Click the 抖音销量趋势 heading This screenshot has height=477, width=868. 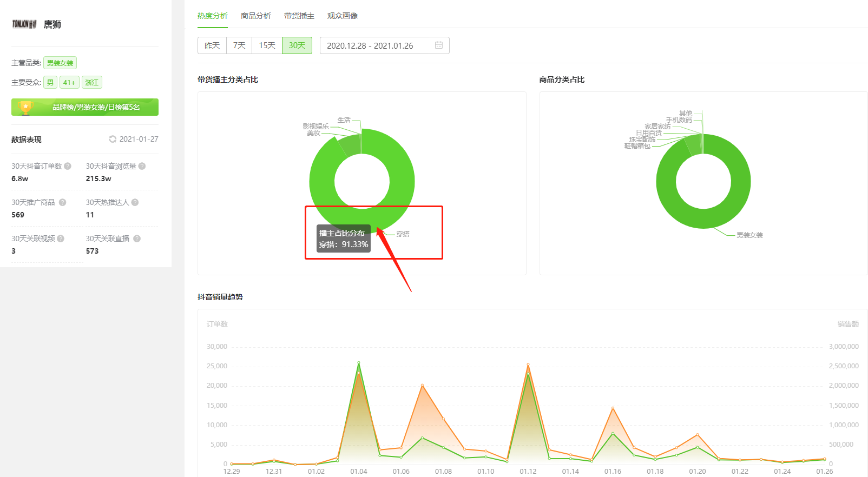coord(220,297)
